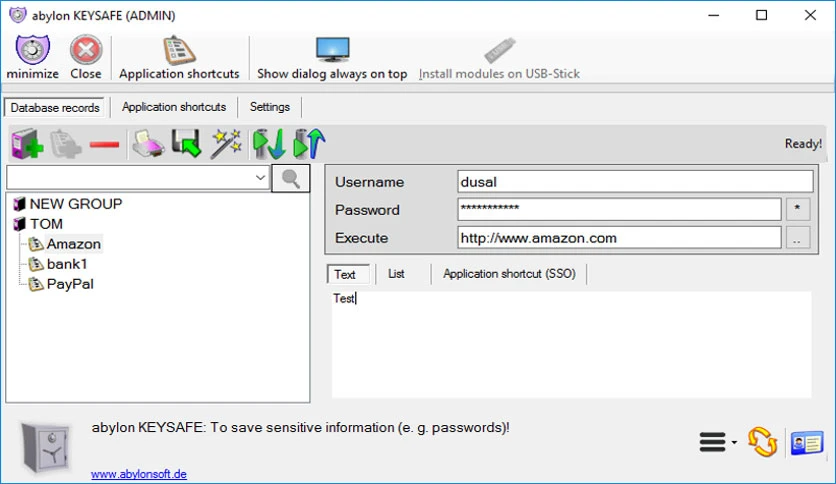
Task: Open Application shortcut (SSO) sub-tab
Action: pos(509,274)
